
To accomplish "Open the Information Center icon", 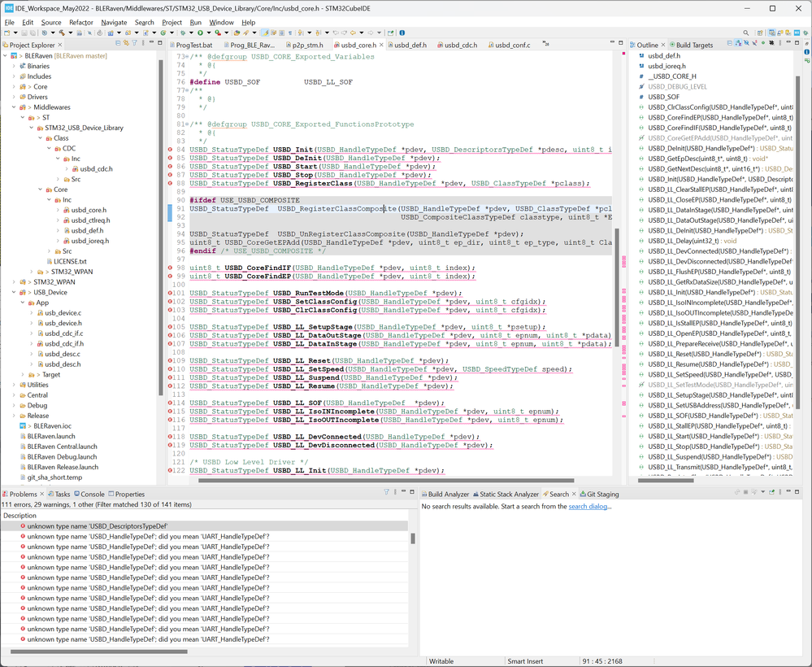I will [x=402, y=33].
